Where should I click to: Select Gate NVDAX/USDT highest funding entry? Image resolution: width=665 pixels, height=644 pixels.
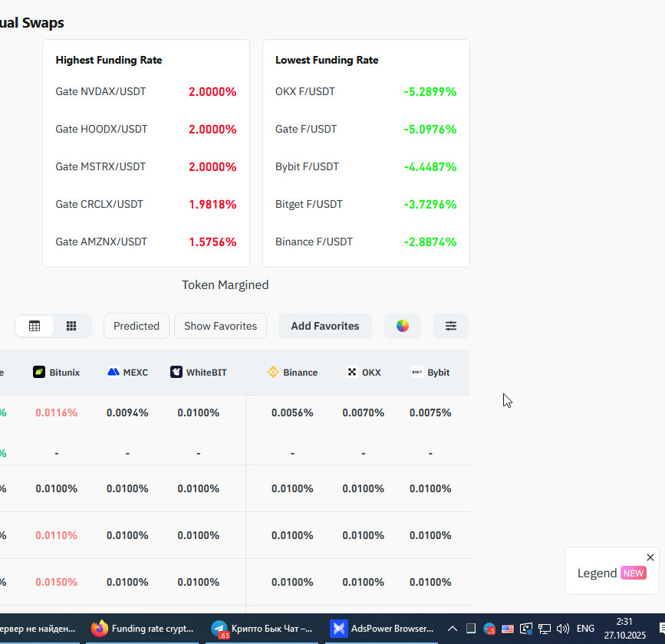(146, 91)
